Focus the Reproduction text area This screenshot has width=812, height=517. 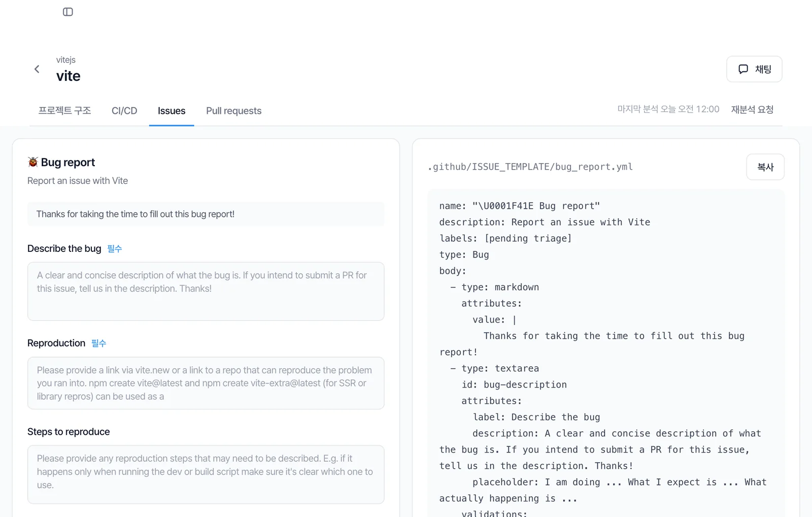(x=206, y=383)
